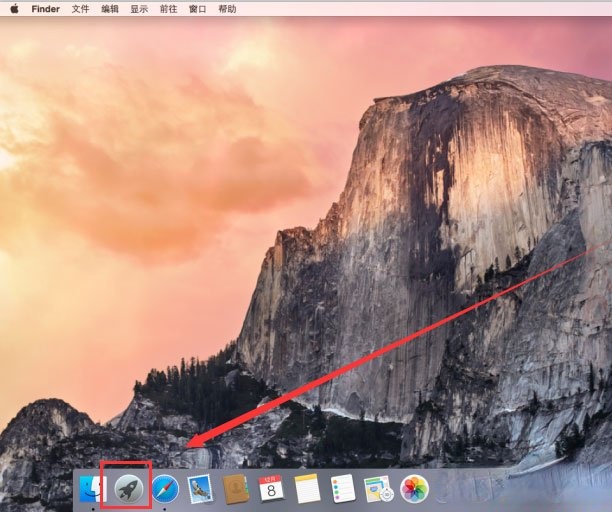612x512 pixels.
Task: Open the 文件 (File) menu
Action: [x=80, y=8]
